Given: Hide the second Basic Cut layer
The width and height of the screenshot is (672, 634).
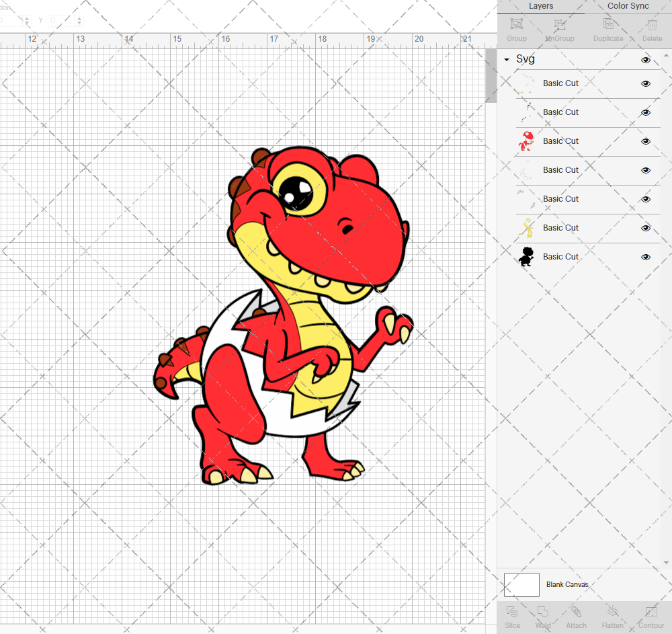Looking at the screenshot, I should (x=645, y=112).
